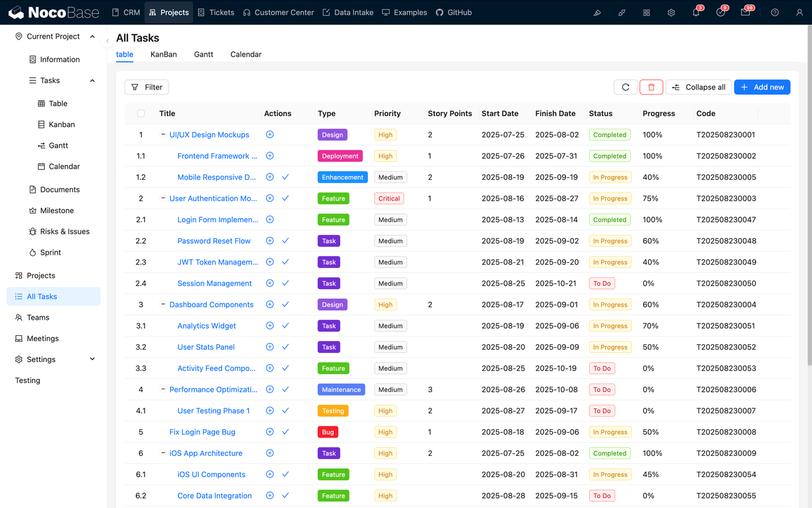Toggle the check action on Analytics Widget row

point(285,325)
